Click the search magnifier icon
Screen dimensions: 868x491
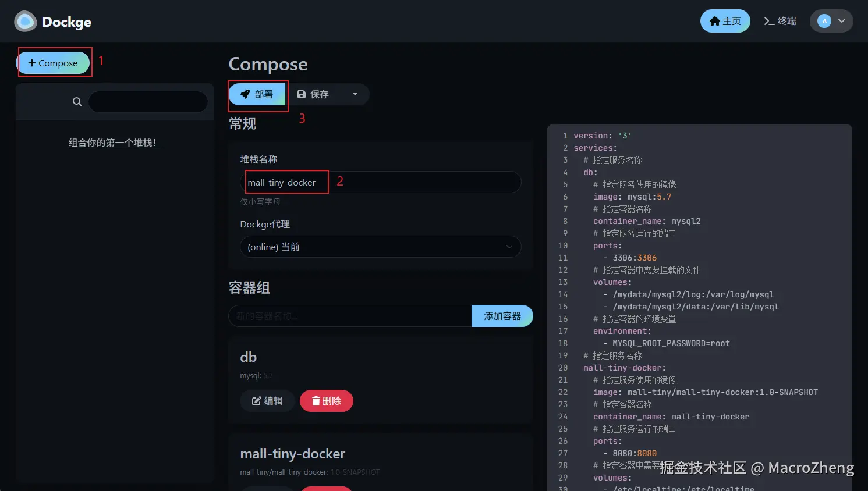tap(77, 102)
